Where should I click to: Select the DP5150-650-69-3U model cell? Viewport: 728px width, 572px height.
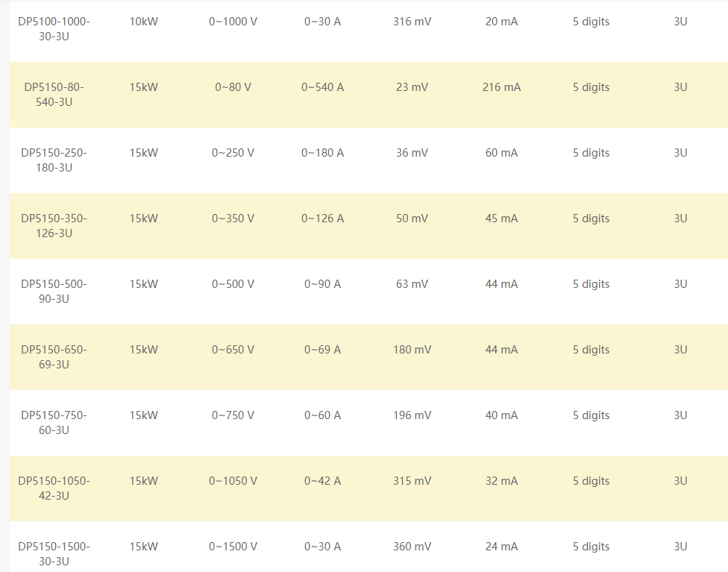[x=54, y=357]
